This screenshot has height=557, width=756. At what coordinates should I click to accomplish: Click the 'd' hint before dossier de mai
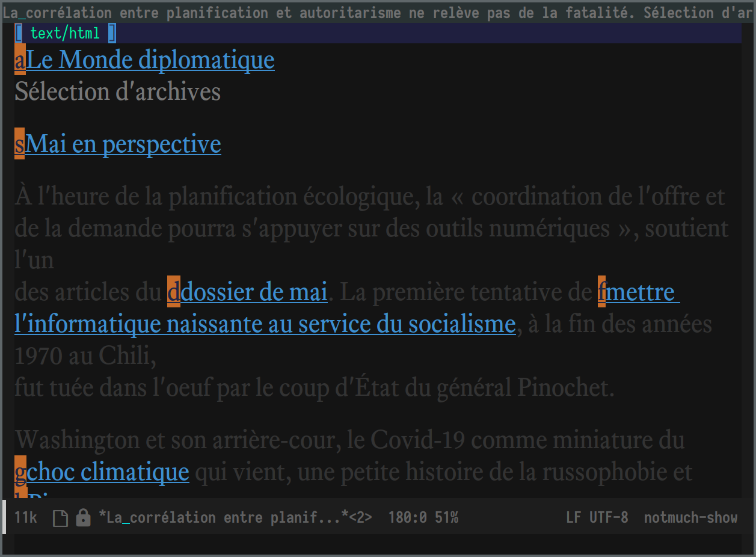[174, 292]
